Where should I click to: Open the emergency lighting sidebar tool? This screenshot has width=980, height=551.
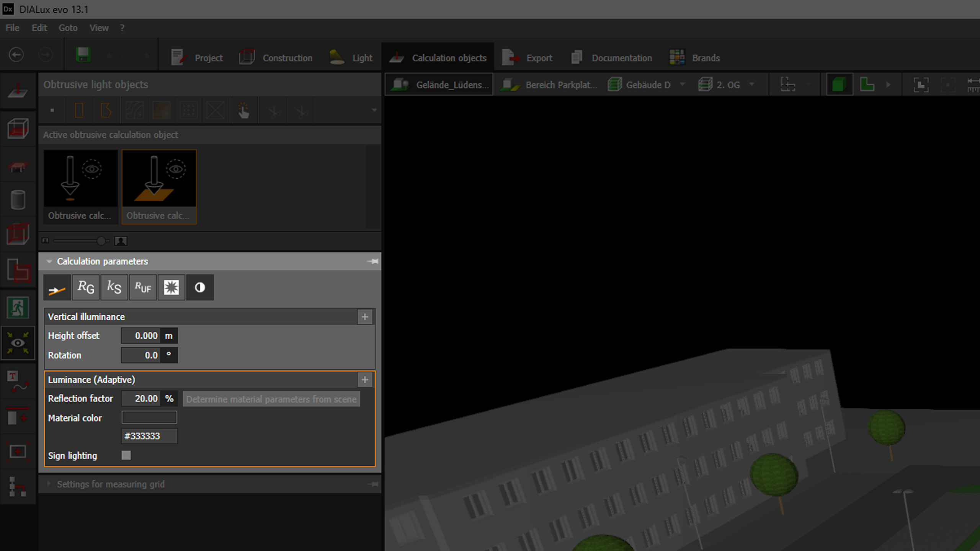18,308
